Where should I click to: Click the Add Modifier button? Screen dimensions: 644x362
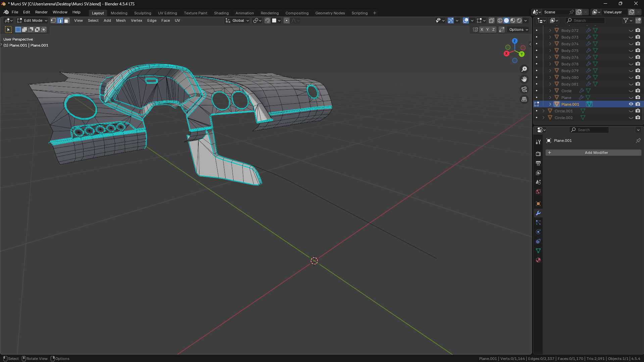click(x=593, y=153)
